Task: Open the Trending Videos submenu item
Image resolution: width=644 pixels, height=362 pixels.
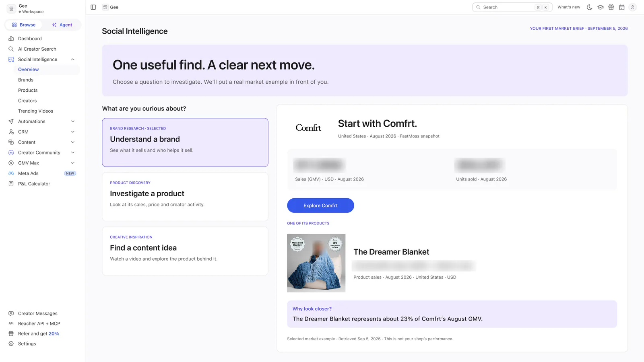Action: click(x=35, y=111)
